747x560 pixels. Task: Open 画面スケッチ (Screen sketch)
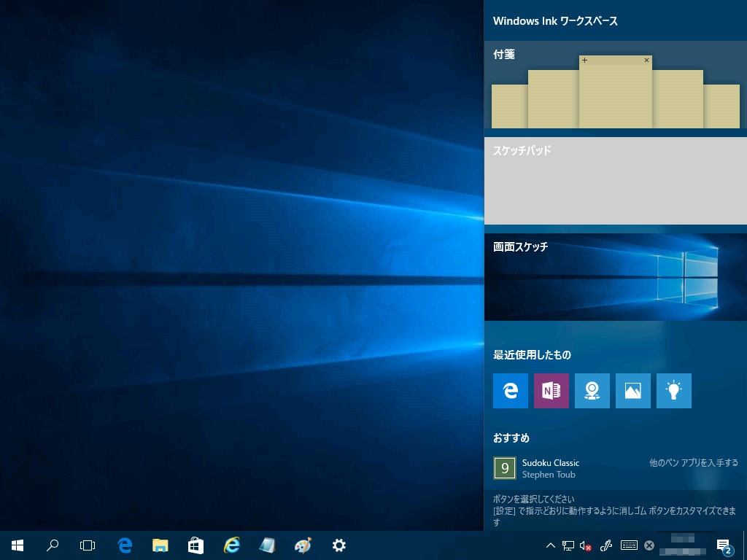pos(615,277)
